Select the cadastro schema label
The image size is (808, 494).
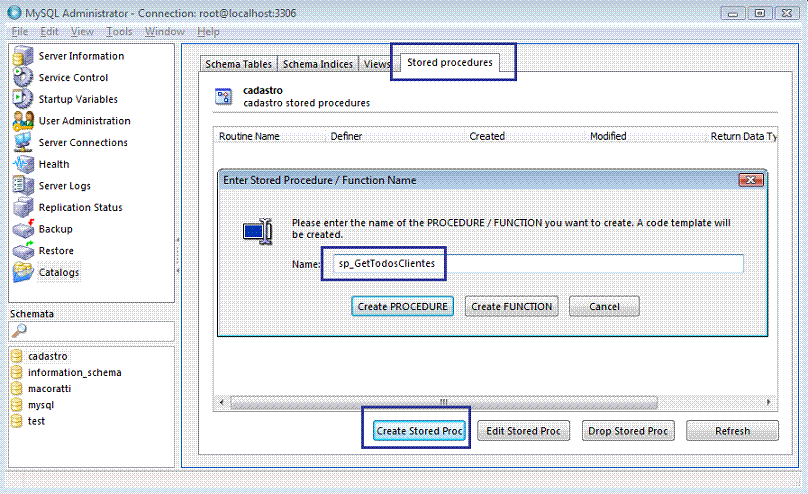(x=47, y=356)
